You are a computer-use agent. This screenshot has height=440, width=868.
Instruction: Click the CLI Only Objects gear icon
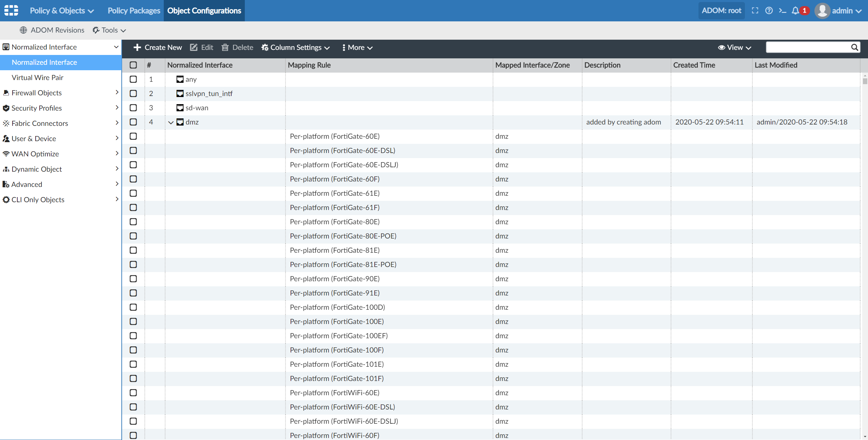(x=6, y=199)
